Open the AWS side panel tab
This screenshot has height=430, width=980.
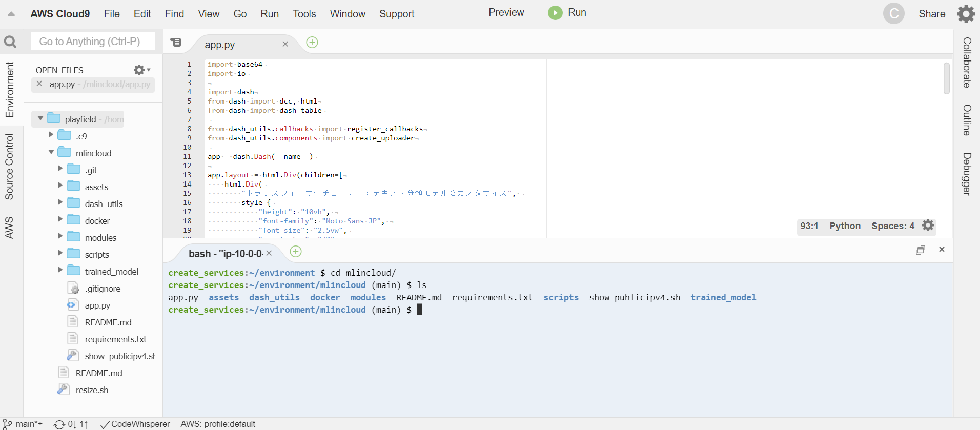click(x=9, y=228)
